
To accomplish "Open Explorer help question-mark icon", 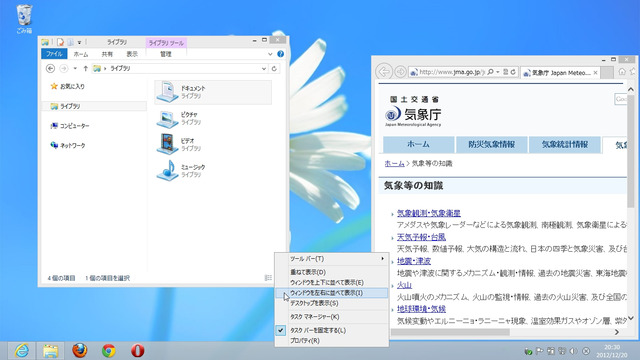I will pos(280,54).
